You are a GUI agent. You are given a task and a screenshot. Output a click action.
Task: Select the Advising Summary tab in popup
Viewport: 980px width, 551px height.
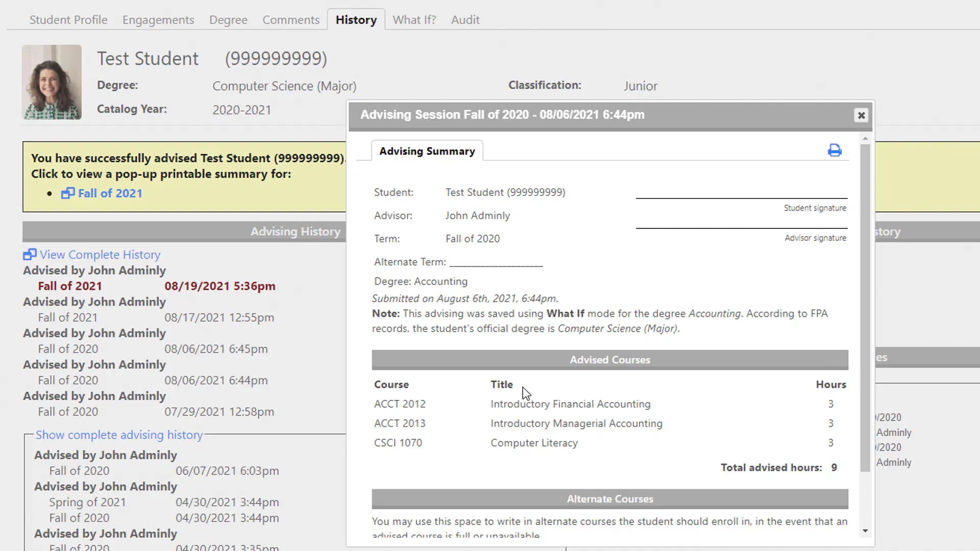[x=427, y=151]
